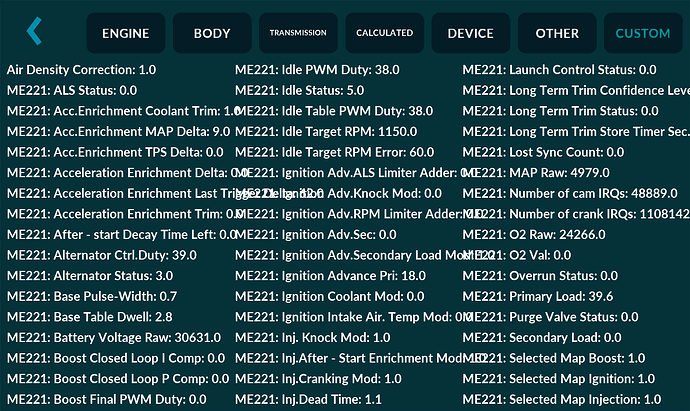
Task: Select the OTHER tab
Action: pyautogui.click(x=557, y=33)
